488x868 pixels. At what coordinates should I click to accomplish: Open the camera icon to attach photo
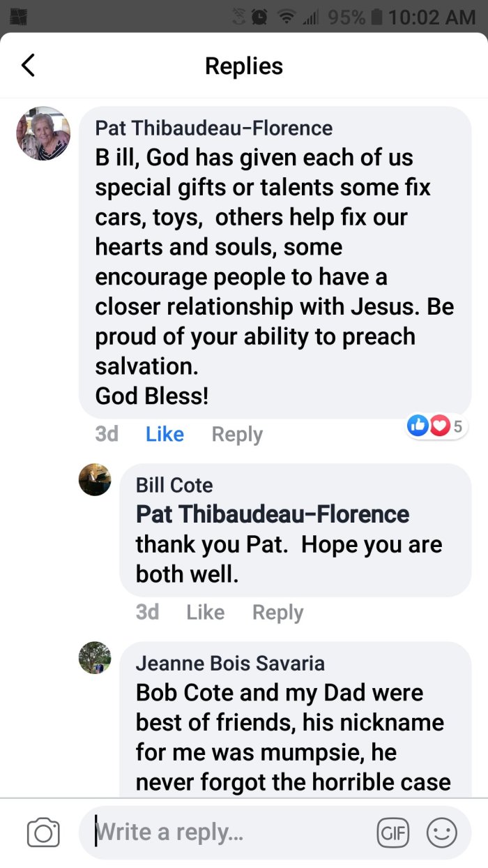pos(43,833)
